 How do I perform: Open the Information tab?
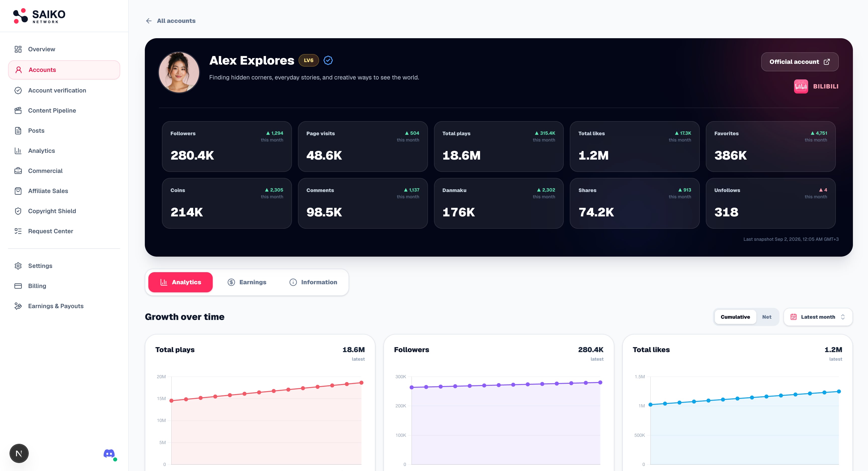[x=313, y=282]
